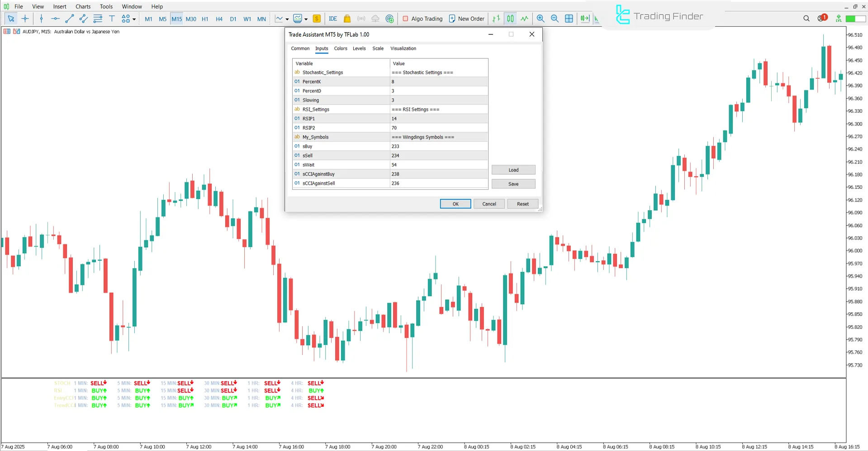The height and width of the screenshot is (451, 868).
Task: Switch to the Colors tab
Action: click(340, 48)
